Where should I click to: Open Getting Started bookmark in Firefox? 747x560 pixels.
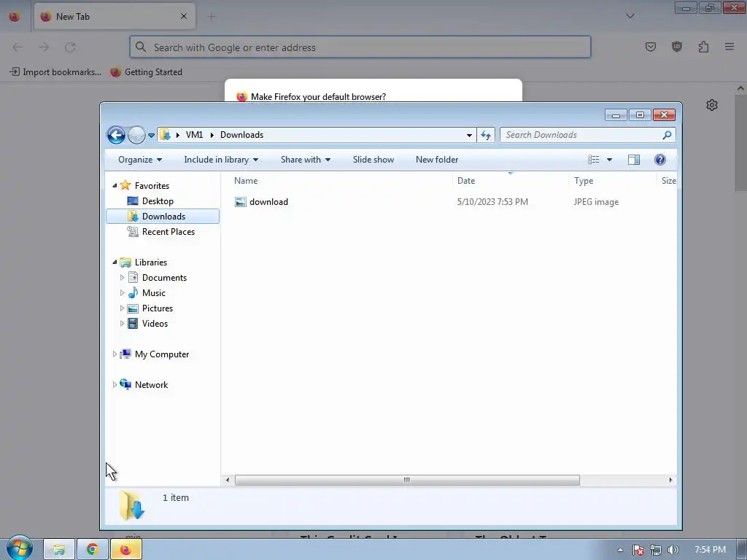coord(146,72)
